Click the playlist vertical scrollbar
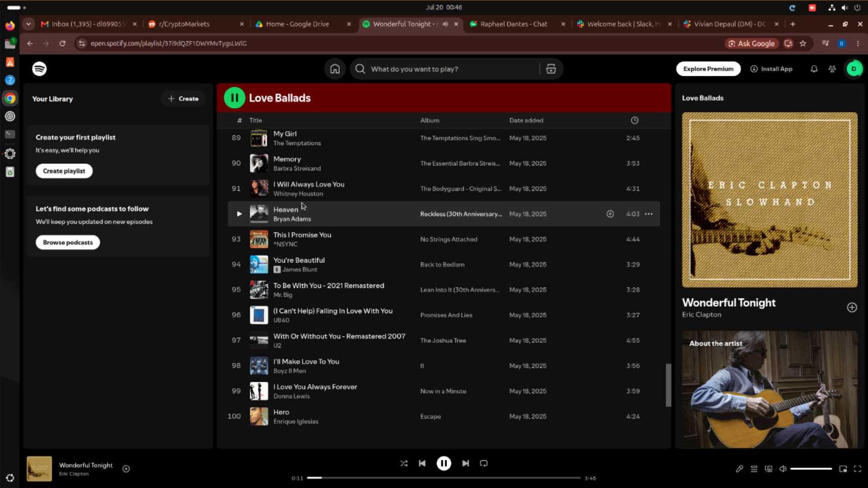Viewport: 868px width, 488px height. tap(668, 385)
